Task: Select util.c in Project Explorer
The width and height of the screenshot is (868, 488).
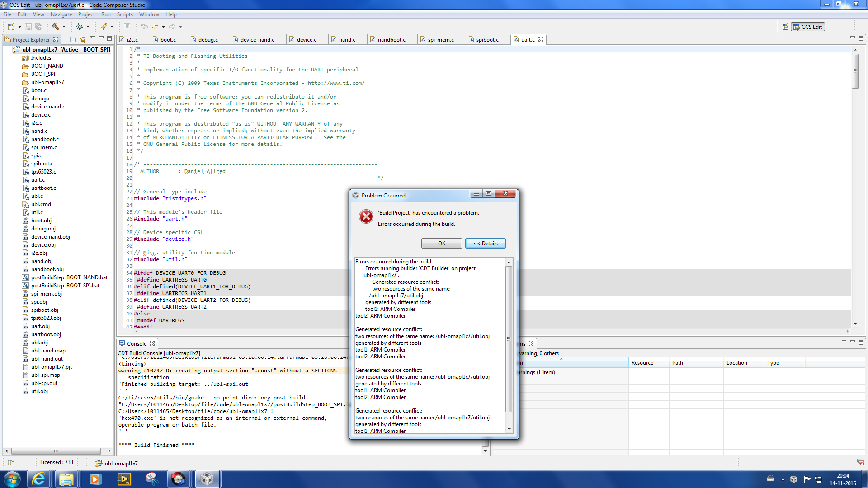Action: [x=37, y=212]
